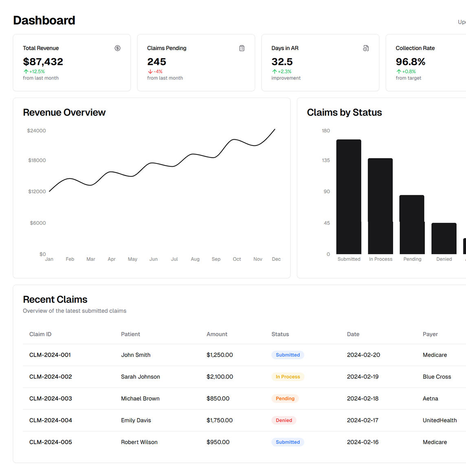Click the green up arrow beside +2.3%

click(x=274, y=72)
